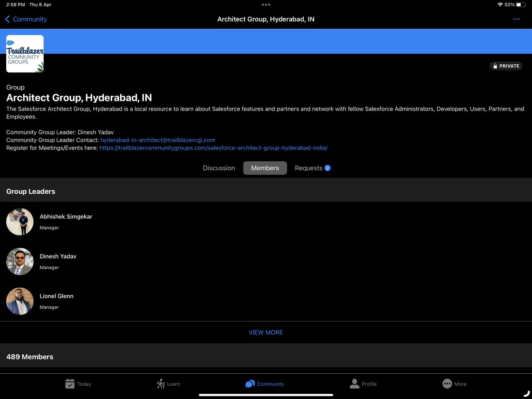Select the Members tab

(265, 168)
